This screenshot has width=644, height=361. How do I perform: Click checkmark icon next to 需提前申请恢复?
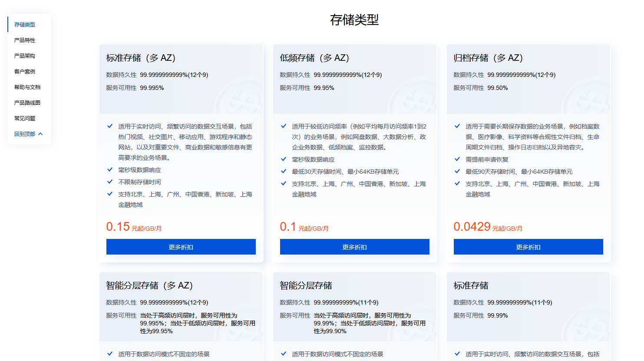click(457, 159)
